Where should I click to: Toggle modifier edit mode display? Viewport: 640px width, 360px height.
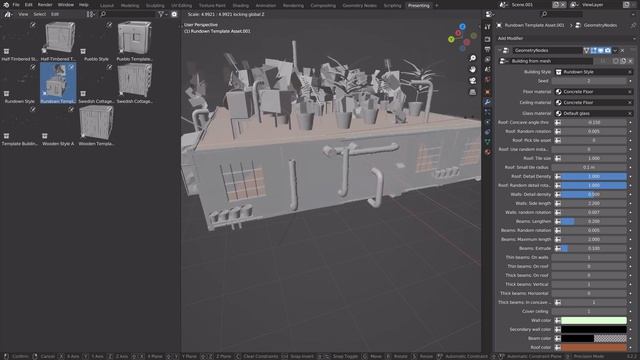click(593, 51)
